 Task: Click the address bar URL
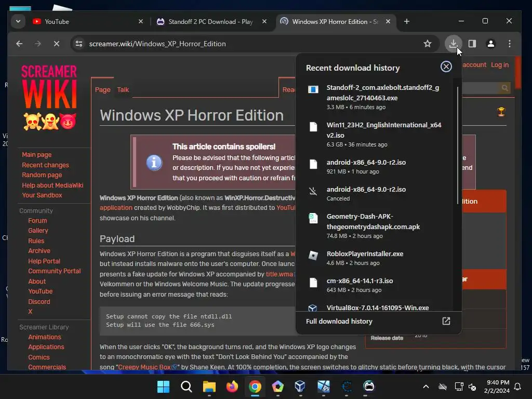point(157,44)
